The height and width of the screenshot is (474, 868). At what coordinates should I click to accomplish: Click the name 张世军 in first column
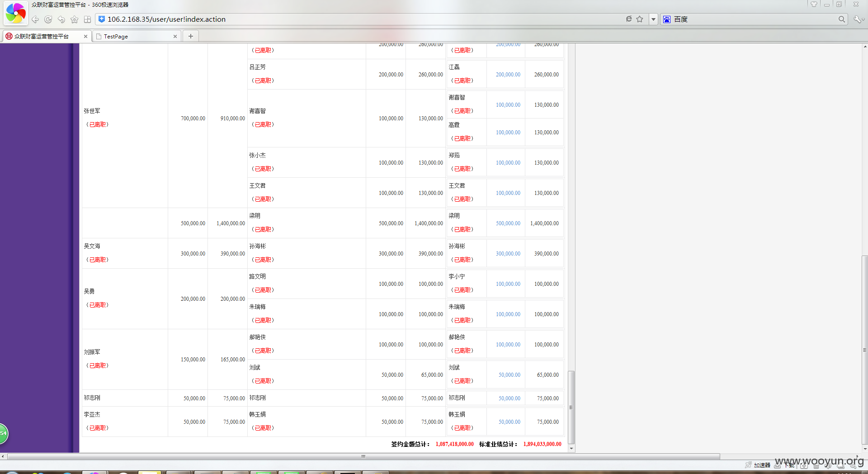(x=92, y=111)
